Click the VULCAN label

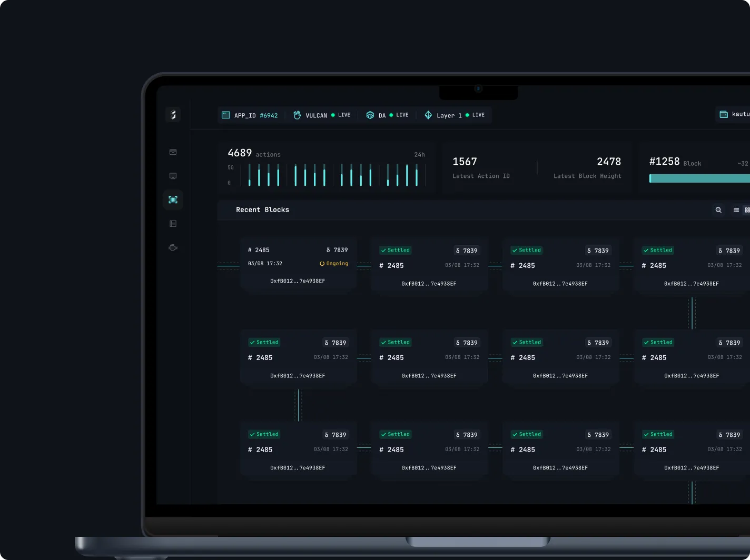tap(317, 115)
